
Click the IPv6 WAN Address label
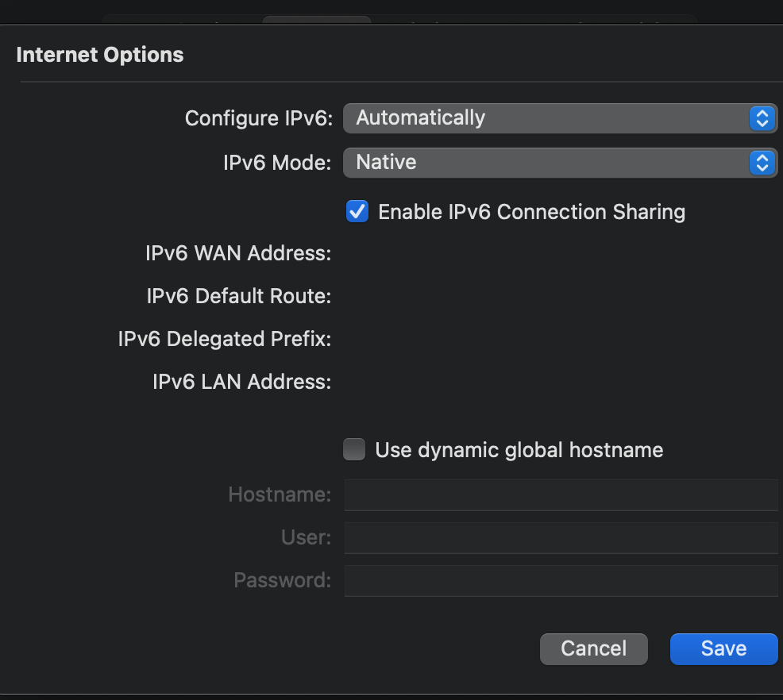238,253
